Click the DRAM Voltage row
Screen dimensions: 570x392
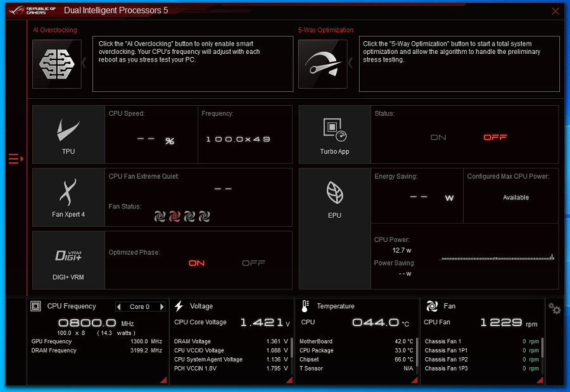pyautogui.click(x=231, y=341)
